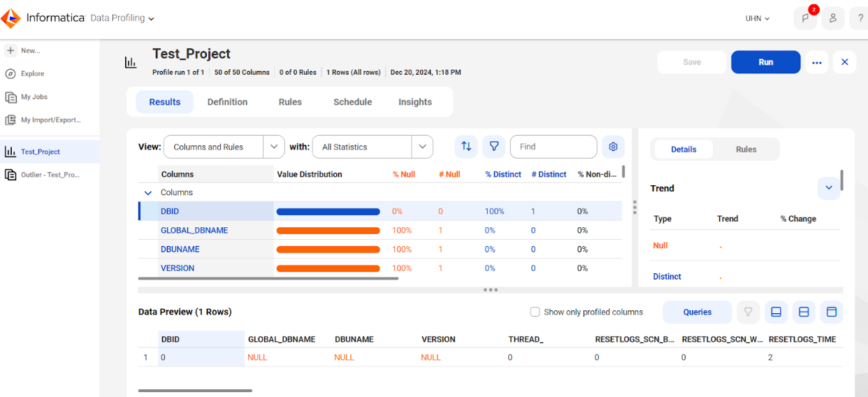Open the help question mark icon
Viewport: 868px width, 397px height.
[x=860, y=18]
